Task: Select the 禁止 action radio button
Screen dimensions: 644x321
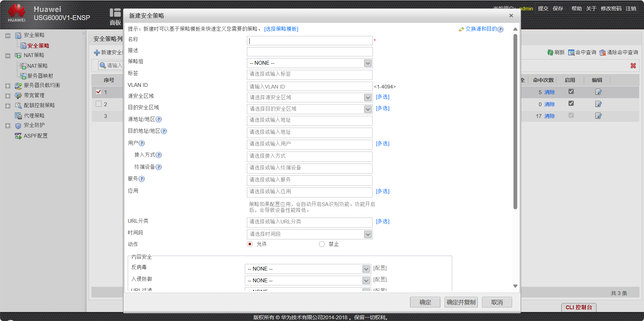Action: tap(321, 244)
